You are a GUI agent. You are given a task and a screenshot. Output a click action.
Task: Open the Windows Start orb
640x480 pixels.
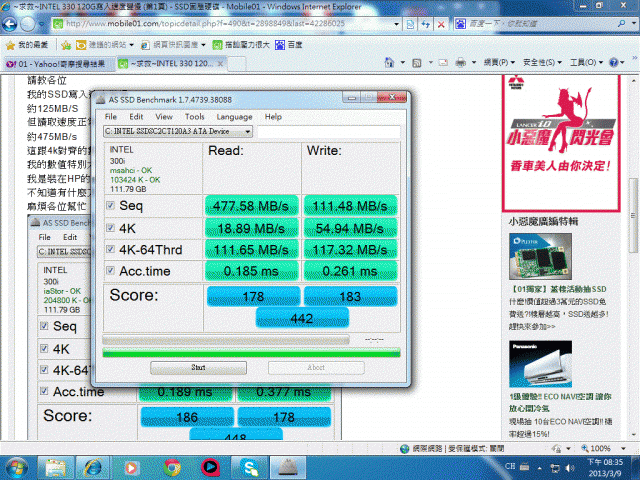tap(15, 468)
